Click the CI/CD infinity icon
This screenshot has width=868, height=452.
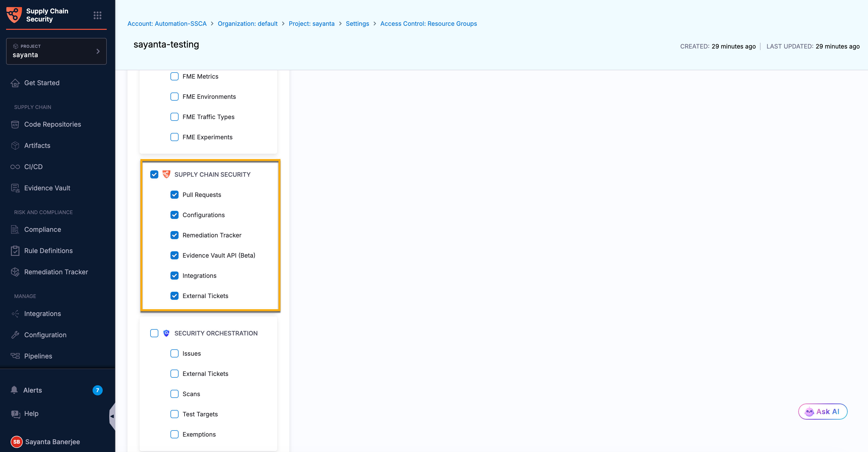coord(15,167)
